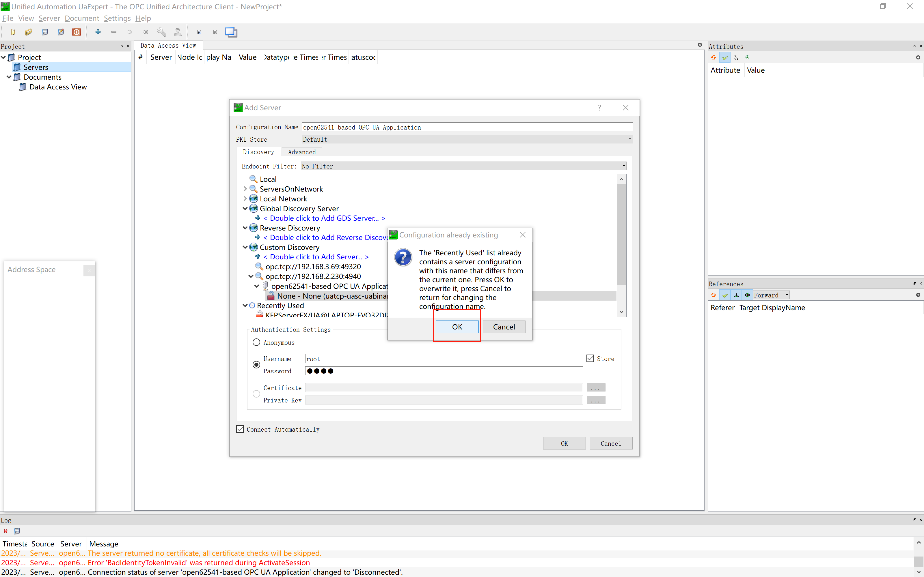The image size is (924, 577).
Task: Click the Open Project folder icon
Action: point(29,32)
